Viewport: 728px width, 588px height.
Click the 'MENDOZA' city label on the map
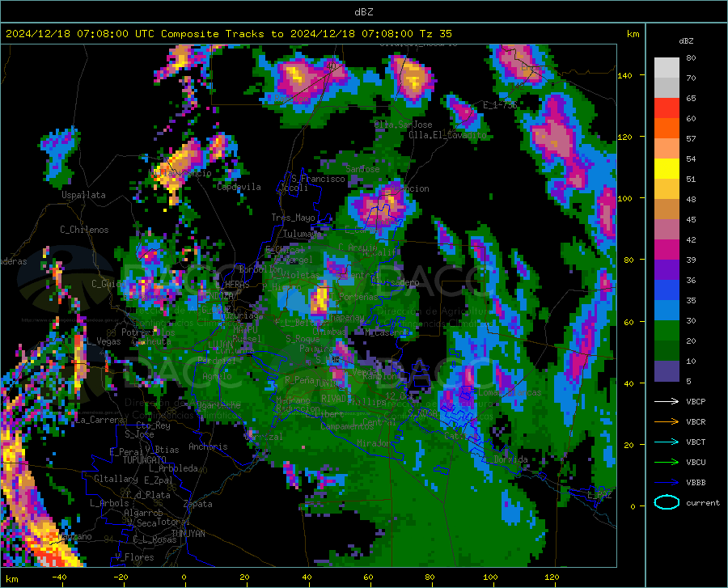click(x=216, y=296)
